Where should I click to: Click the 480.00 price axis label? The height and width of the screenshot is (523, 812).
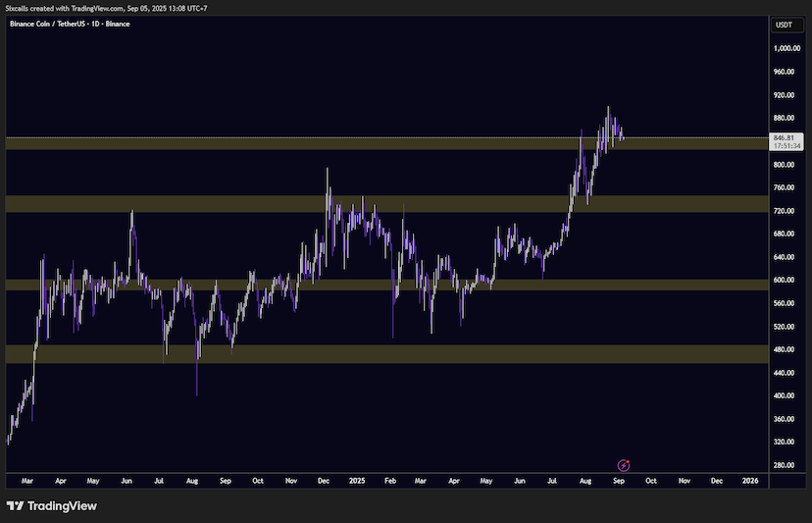784,349
